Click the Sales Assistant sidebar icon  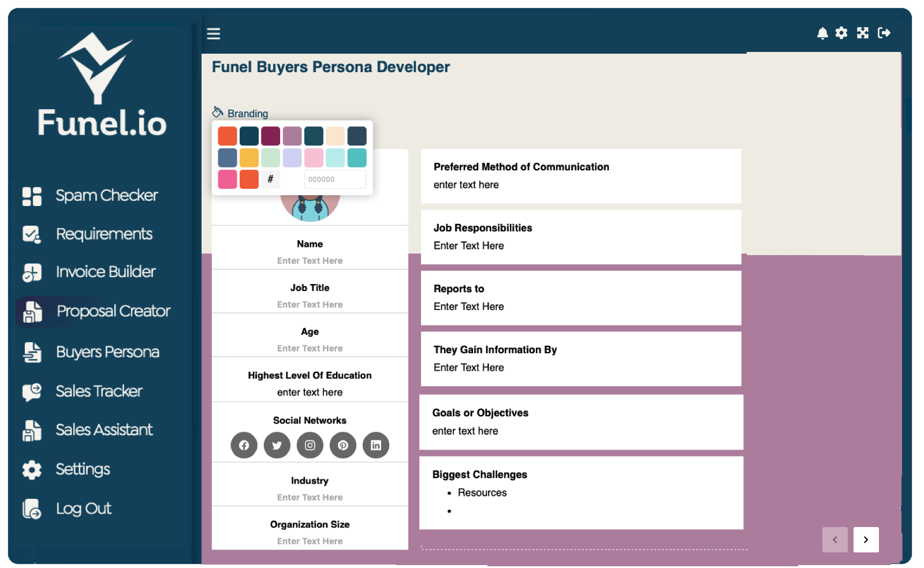pos(32,431)
